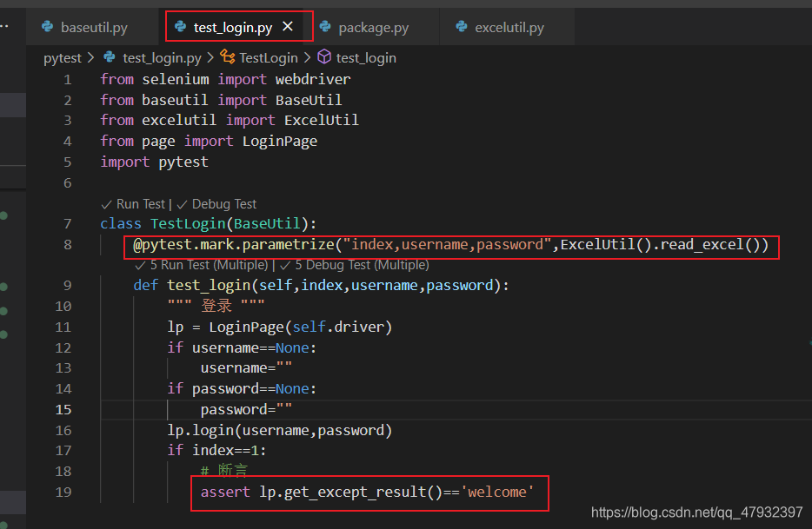Click the method cube icon beside test_login breadcrumb

pos(324,56)
